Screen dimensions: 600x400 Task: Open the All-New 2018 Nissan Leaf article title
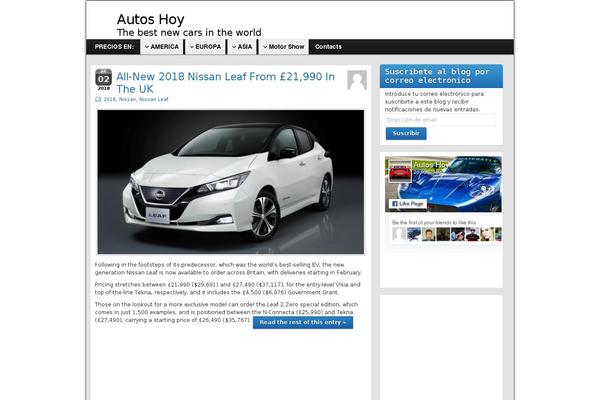point(225,83)
